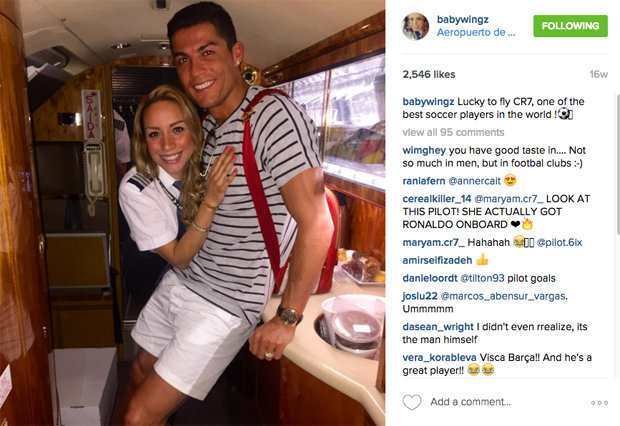Viewport: 620px width, 426px height.
Task: Click the 2,546 likes count
Action: (x=429, y=74)
